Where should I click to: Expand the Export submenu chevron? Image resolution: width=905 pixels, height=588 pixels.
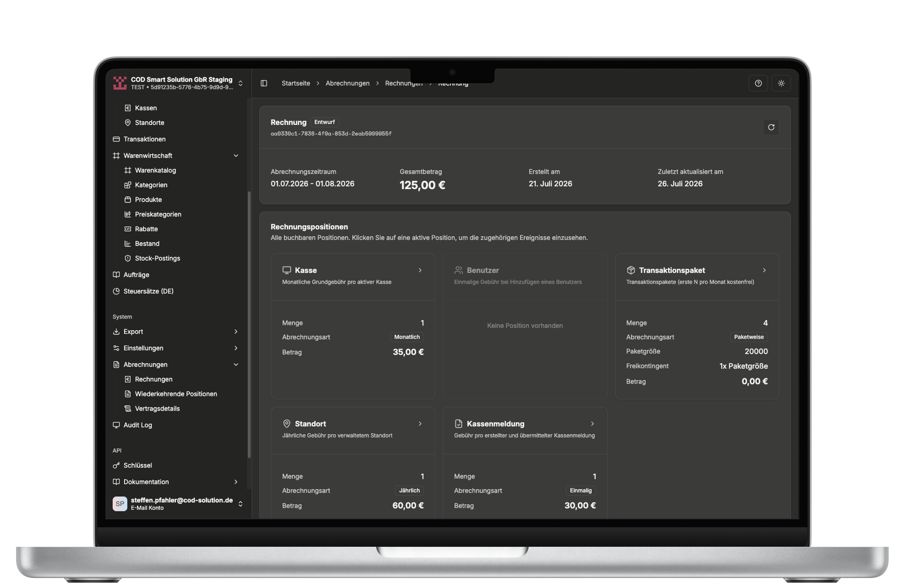236,331
